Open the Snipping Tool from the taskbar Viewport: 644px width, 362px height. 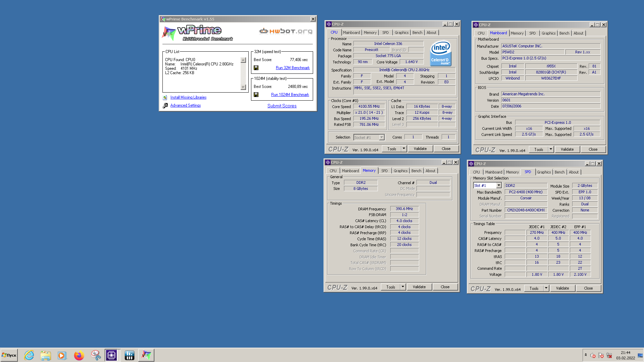click(x=96, y=355)
